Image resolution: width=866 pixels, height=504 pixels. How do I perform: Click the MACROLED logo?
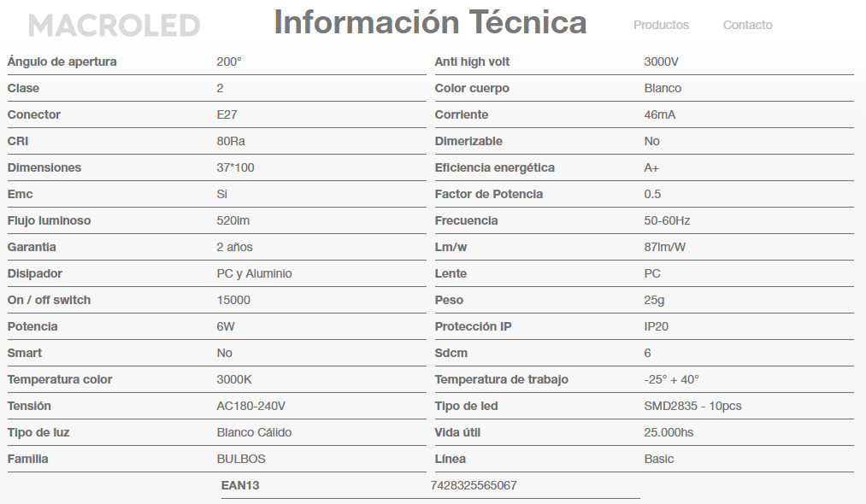[114, 26]
